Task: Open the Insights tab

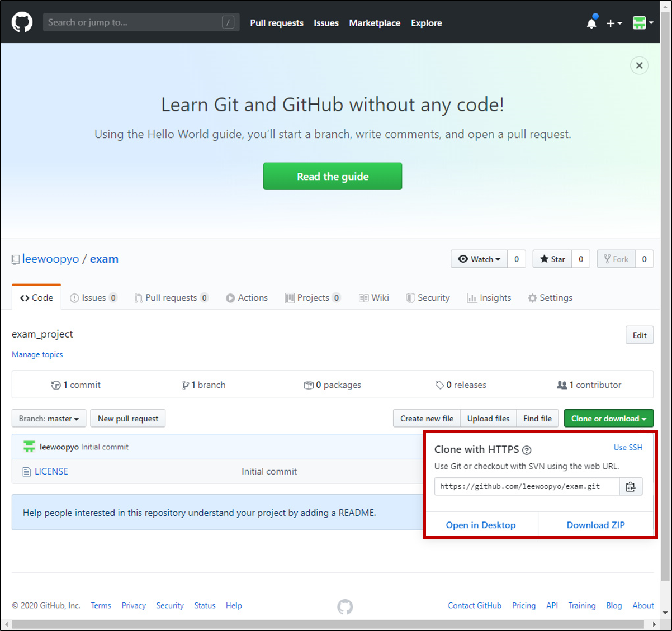Action: (x=489, y=298)
